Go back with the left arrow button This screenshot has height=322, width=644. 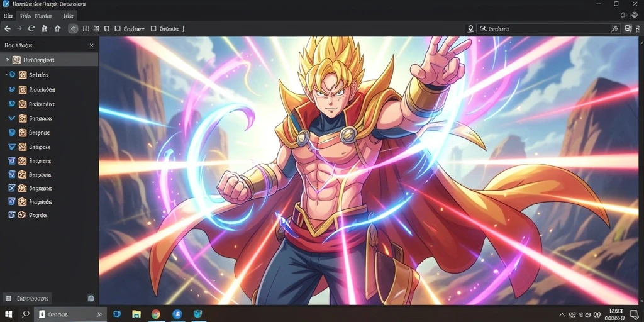coord(7,29)
